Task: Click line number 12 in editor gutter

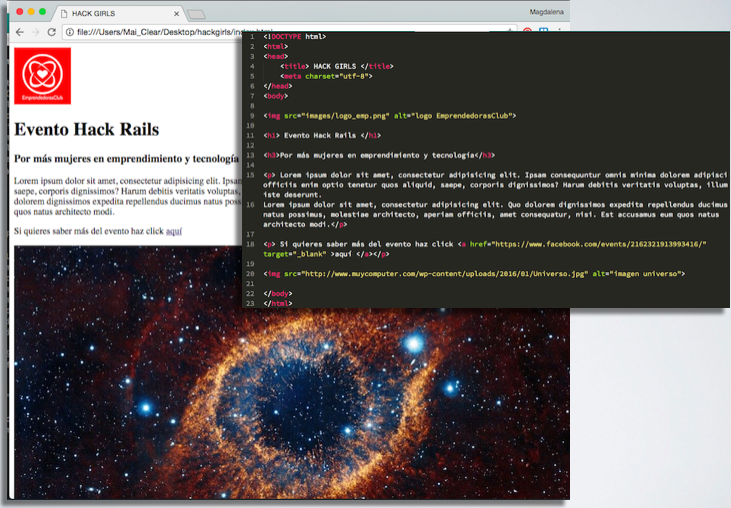Action: click(x=250, y=145)
